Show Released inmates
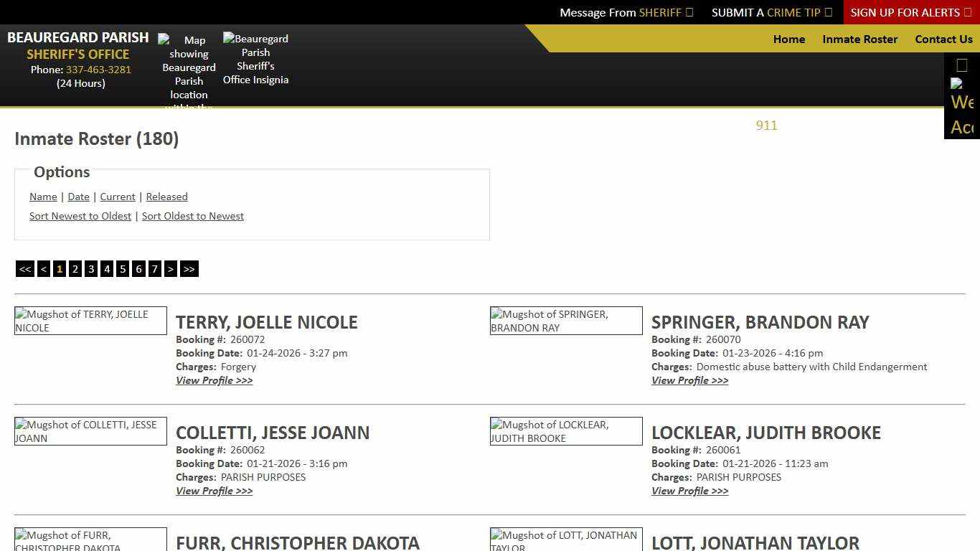 pos(166,197)
